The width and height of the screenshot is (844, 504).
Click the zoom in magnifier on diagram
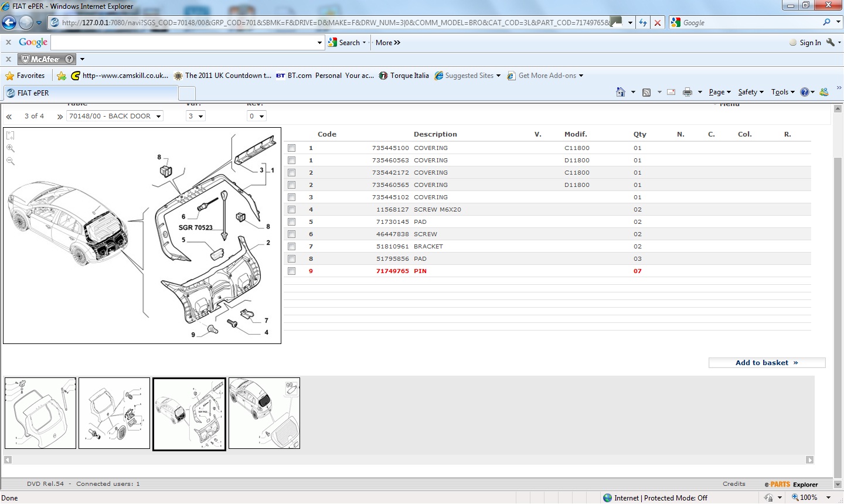tap(11, 148)
